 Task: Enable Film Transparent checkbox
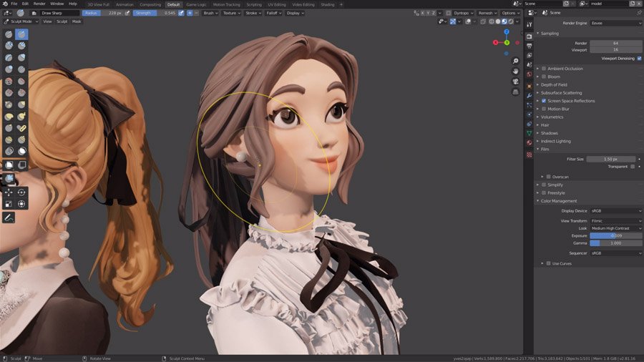tap(633, 167)
